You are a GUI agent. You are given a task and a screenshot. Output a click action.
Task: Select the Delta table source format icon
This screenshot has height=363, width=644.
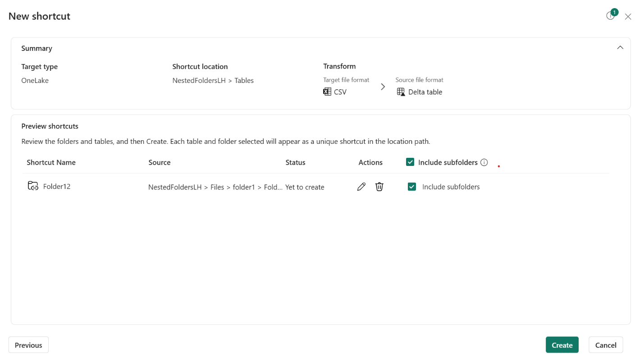click(x=400, y=92)
